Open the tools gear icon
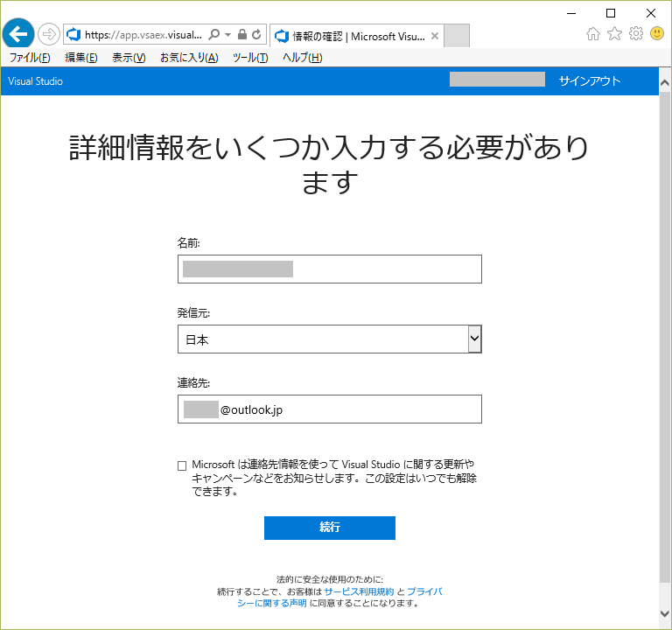Viewport: 672px width, 630px height. tap(636, 34)
